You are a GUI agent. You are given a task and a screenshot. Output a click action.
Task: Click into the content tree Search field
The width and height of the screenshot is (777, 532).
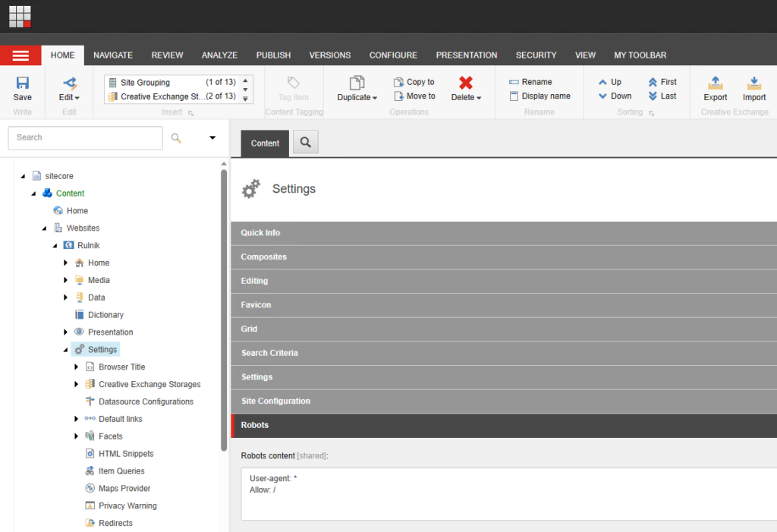(85, 137)
